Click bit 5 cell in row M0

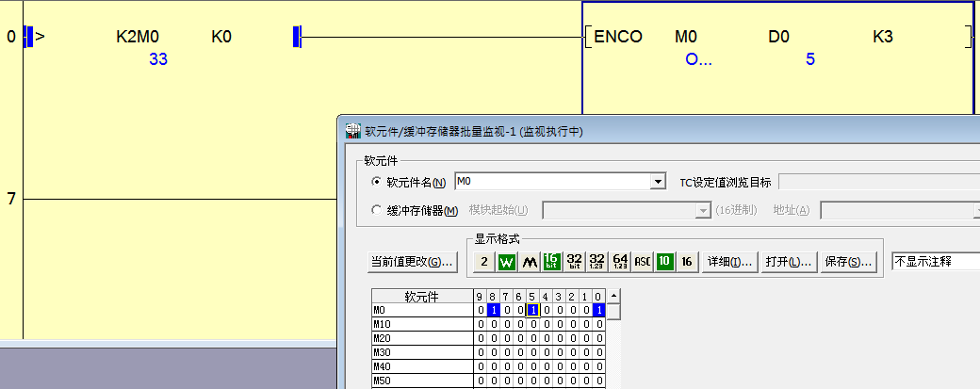pyautogui.click(x=533, y=310)
